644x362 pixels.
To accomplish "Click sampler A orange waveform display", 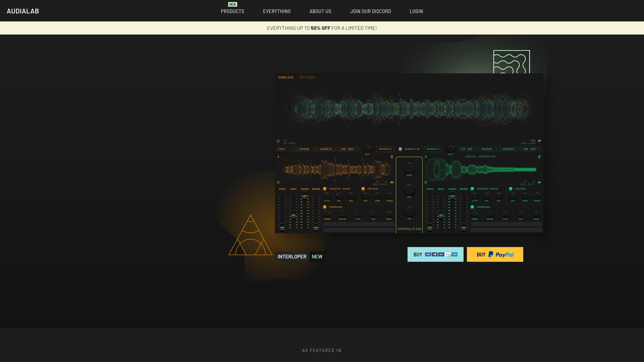I will [x=334, y=170].
